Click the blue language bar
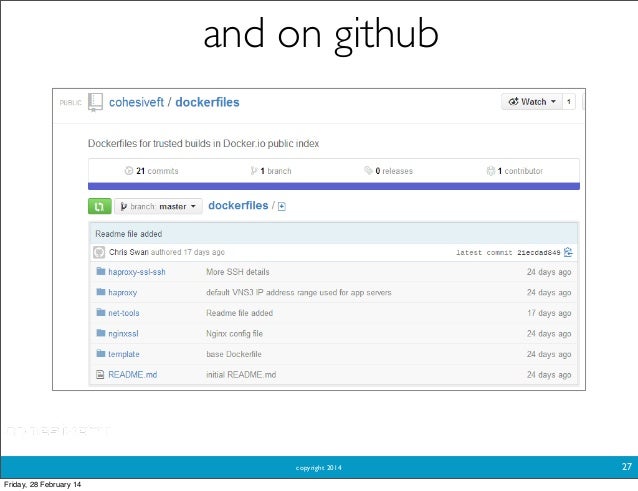This screenshot has height=491, width=638. pyautogui.click(x=334, y=186)
